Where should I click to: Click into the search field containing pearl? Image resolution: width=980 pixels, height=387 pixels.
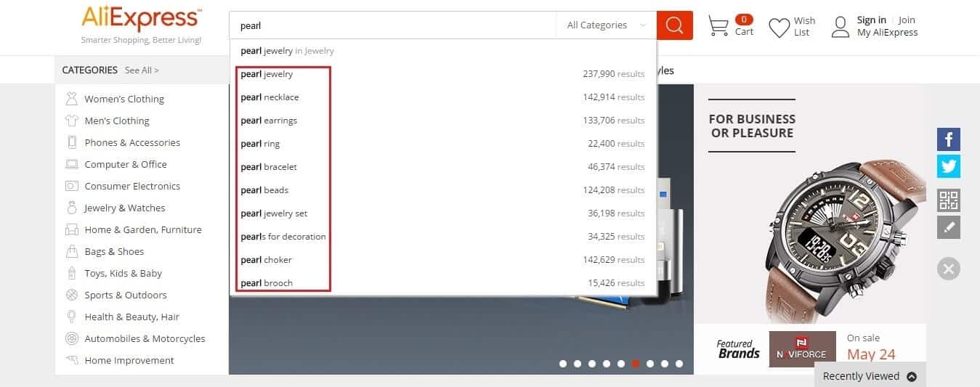392,25
